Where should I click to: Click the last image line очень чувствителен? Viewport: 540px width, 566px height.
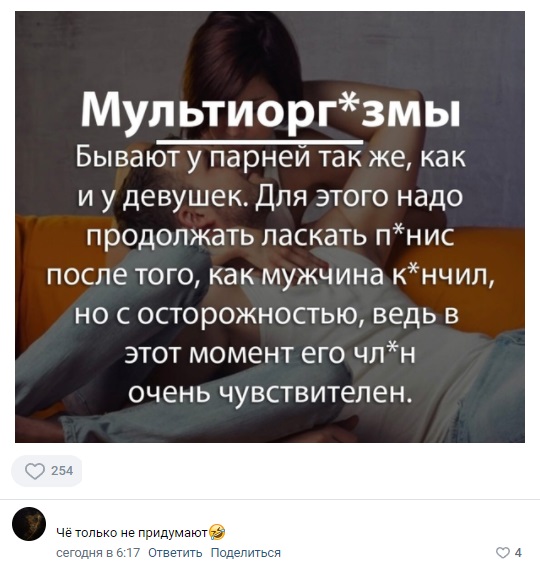click(270, 392)
